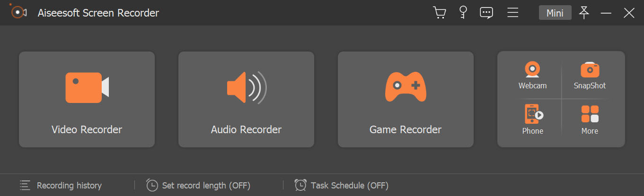
Task: Launch the Audio Recorder
Action: 246,99
